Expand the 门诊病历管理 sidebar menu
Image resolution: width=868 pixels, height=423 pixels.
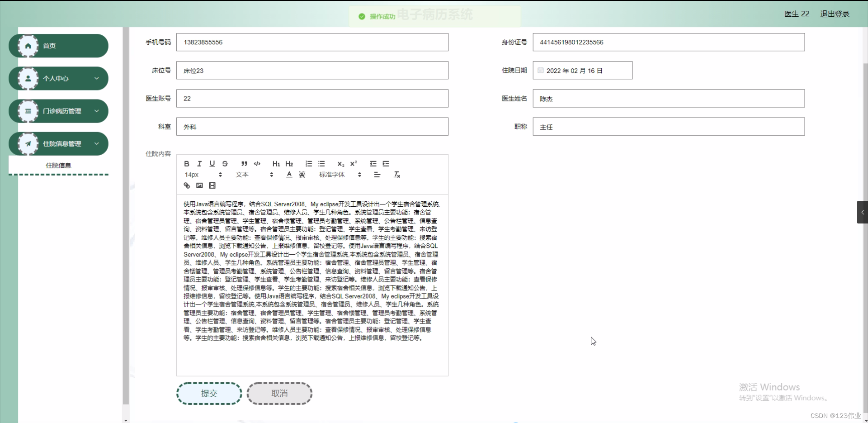click(58, 111)
